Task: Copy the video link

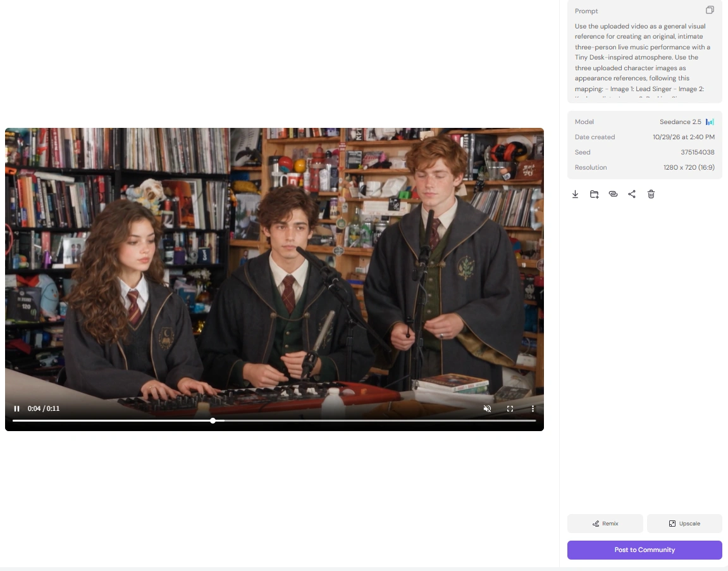Action: point(614,194)
